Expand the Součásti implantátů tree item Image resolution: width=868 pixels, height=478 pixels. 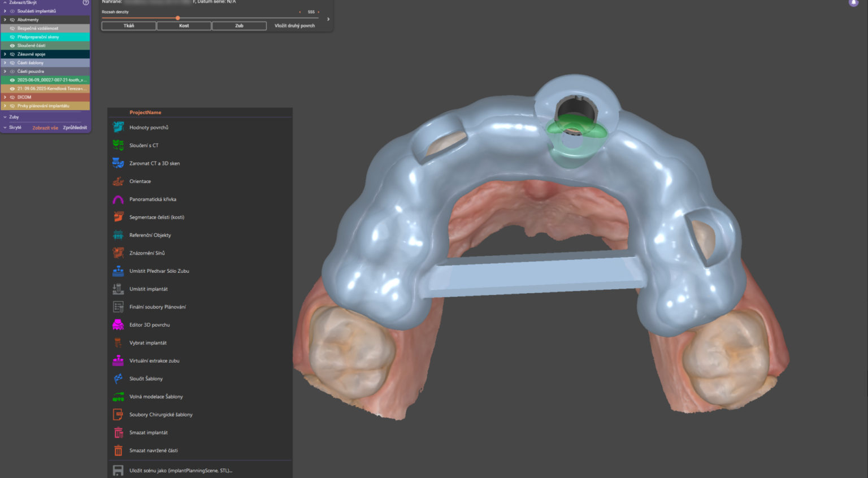point(5,11)
